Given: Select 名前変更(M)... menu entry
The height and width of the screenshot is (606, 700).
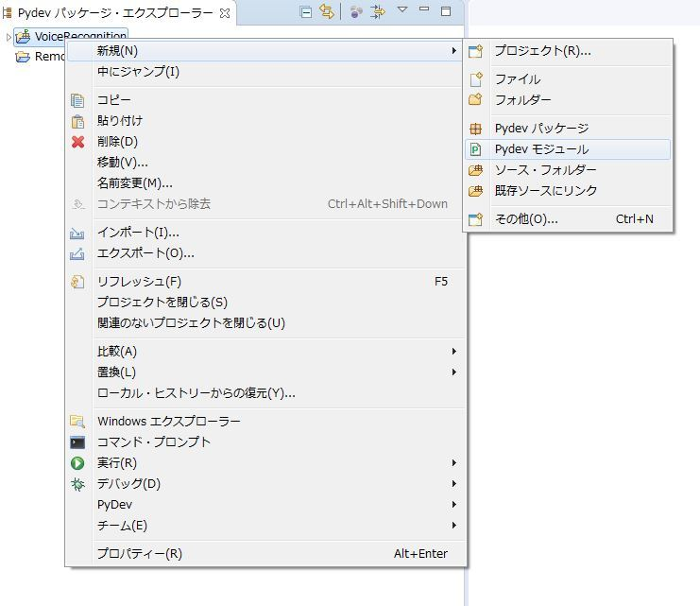Looking at the screenshot, I should [265, 182].
